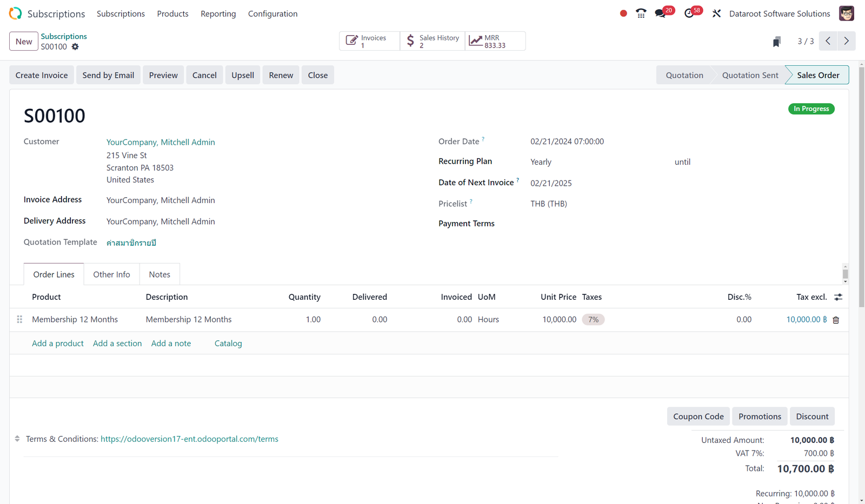
Task: Click the Send by Email button
Action: pyautogui.click(x=108, y=75)
